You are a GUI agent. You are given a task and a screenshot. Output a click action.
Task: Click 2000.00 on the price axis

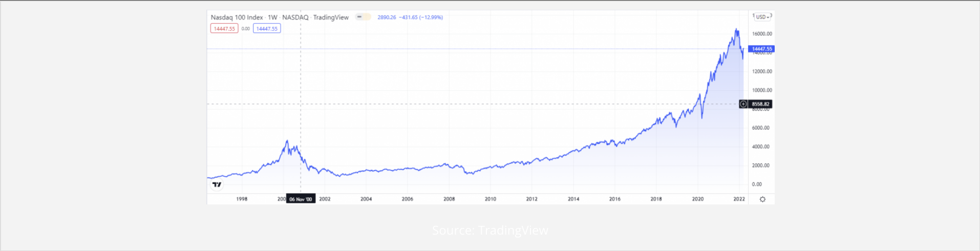pos(760,165)
